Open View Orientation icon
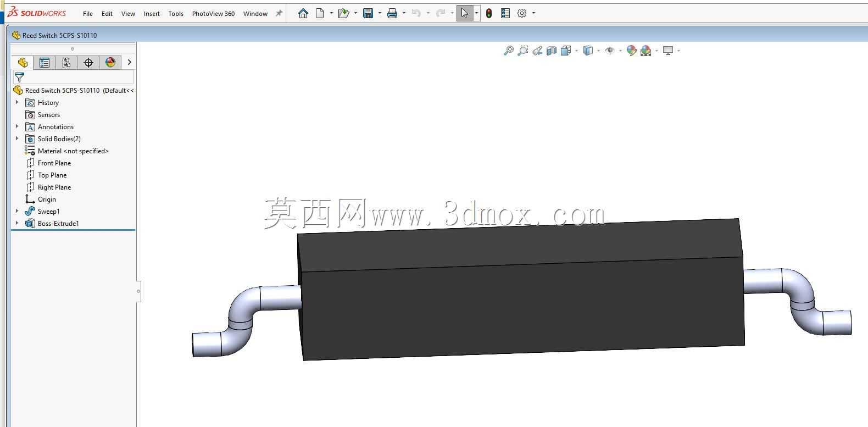Screen dimensions: 868x427 point(566,51)
